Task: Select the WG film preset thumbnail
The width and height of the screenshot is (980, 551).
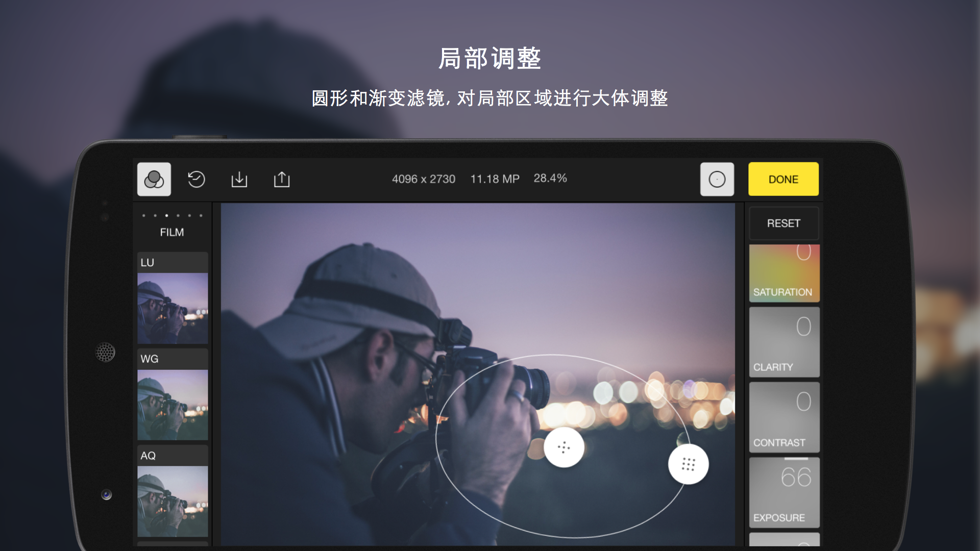Action: coord(173,397)
